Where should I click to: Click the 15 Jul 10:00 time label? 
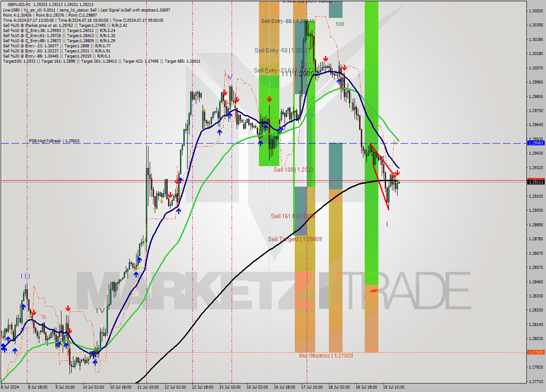pos(230,387)
